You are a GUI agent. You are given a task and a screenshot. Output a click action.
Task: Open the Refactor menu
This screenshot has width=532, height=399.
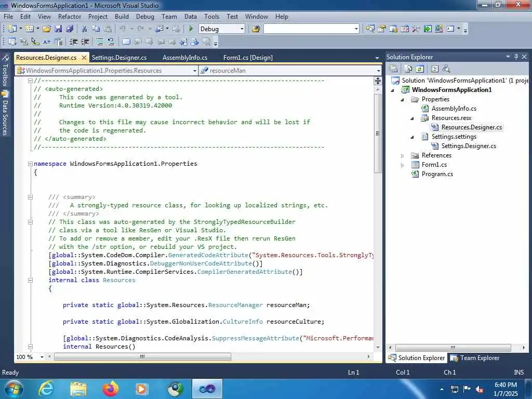coord(70,16)
